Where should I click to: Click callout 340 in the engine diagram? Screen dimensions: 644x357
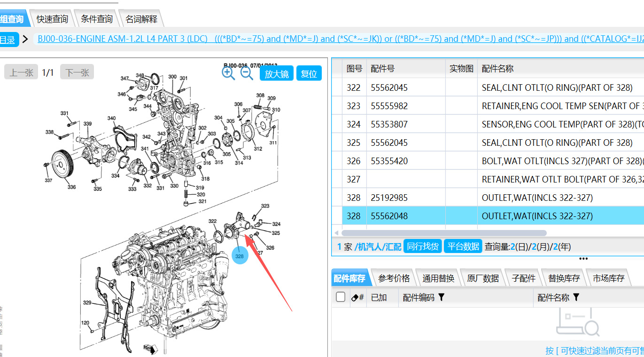pyautogui.click(x=111, y=118)
